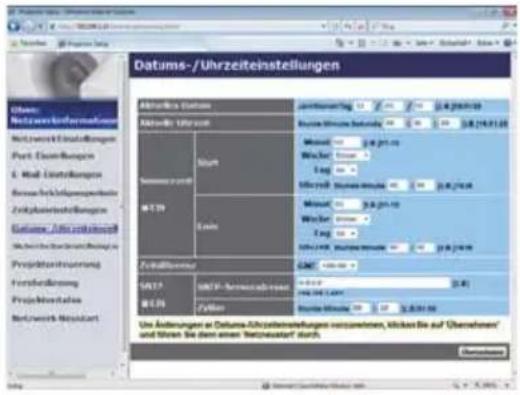Screen dimensions: 520x395
Task: Open the Tag dropdown for Sommerzeit Start
Action: [x=346, y=170]
